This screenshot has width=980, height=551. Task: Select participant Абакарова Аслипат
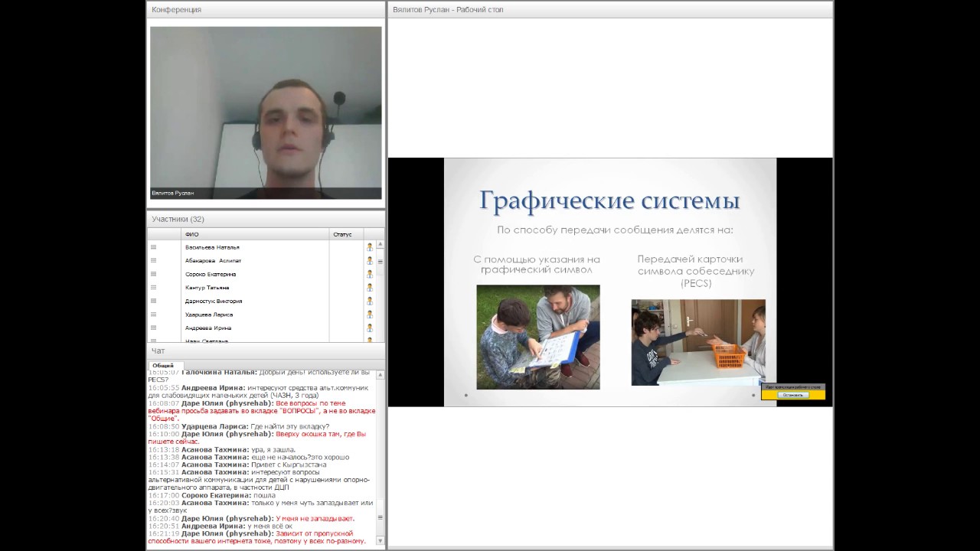pos(213,260)
